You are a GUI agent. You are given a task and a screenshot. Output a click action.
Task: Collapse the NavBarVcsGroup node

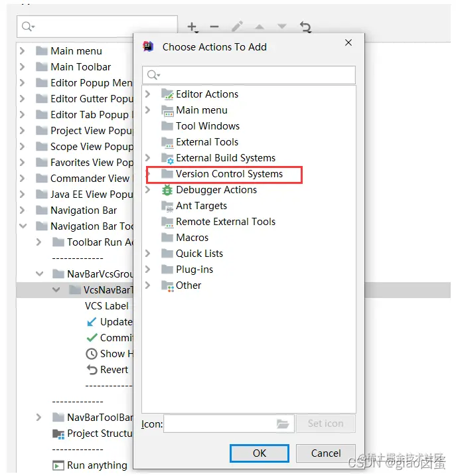coord(39,274)
